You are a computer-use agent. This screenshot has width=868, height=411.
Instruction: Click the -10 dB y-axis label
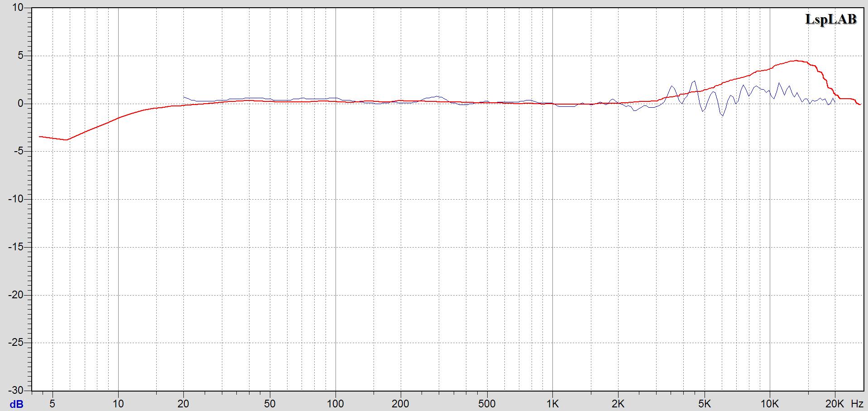coord(16,199)
